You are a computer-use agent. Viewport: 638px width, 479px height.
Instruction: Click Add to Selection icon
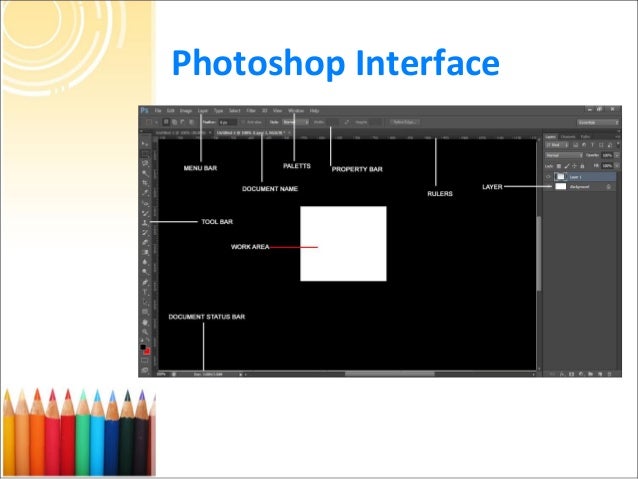(175, 122)
